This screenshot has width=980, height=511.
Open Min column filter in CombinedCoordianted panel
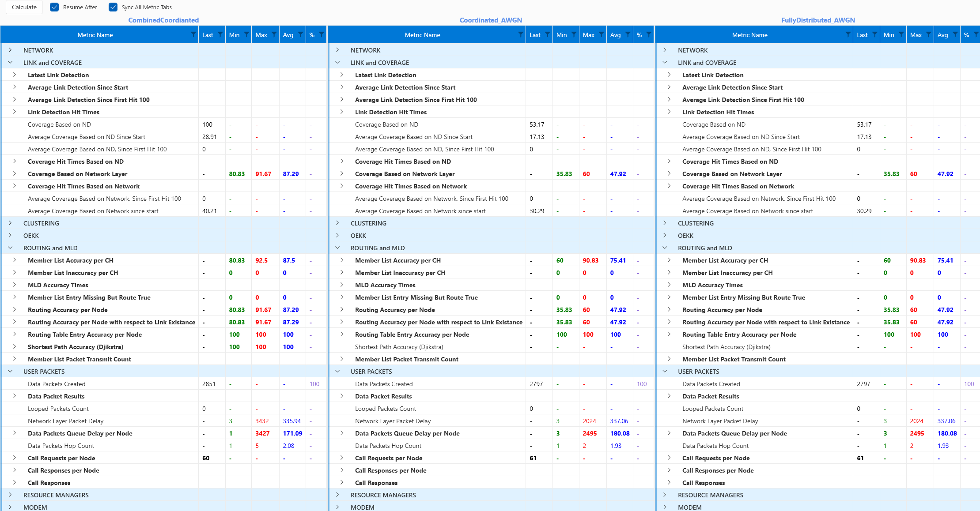(247, 34)
